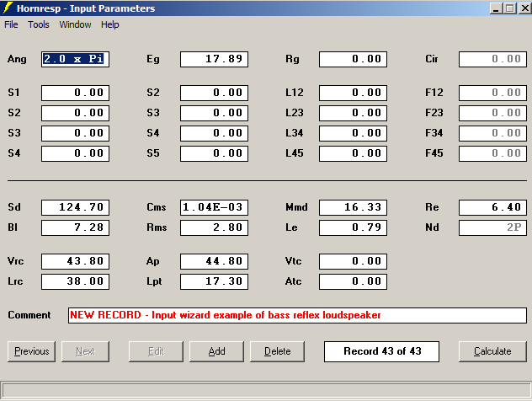Click the Lrc field with 38.00
532x401 pixels.
(75, 281)
